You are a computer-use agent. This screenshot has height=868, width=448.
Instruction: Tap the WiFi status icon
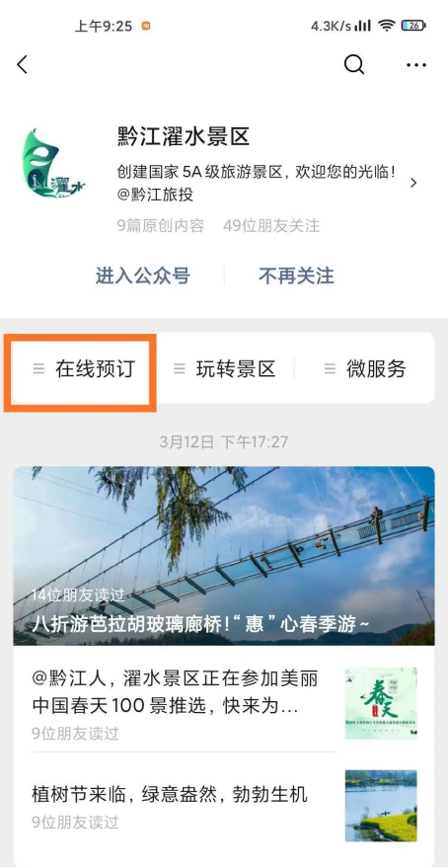click(x=387, y=26)
